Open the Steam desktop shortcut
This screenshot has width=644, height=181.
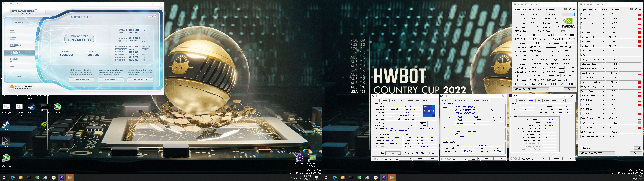click(x=6, y=126)
